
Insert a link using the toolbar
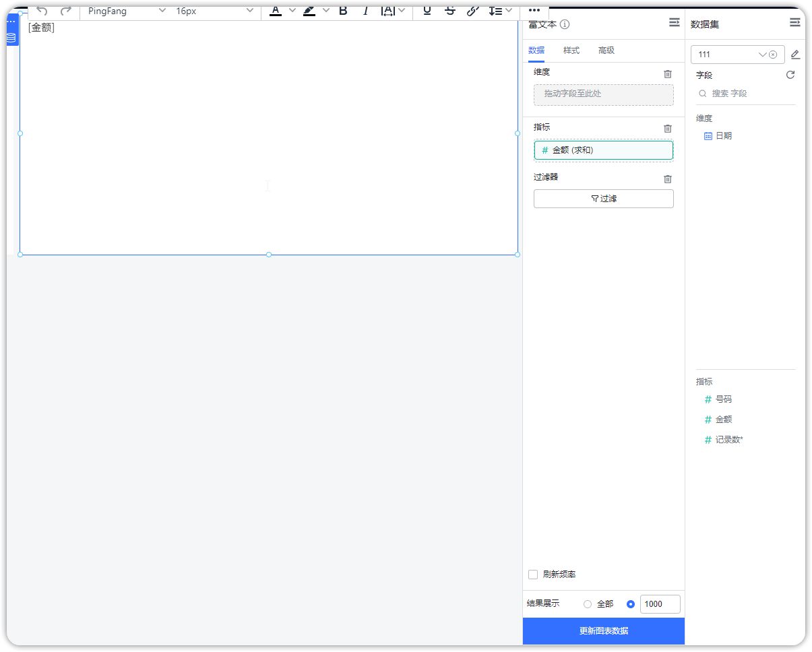point(473,11)
